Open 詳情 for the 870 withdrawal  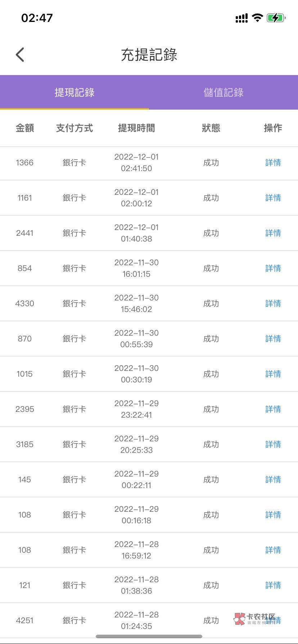click(273, 339)
